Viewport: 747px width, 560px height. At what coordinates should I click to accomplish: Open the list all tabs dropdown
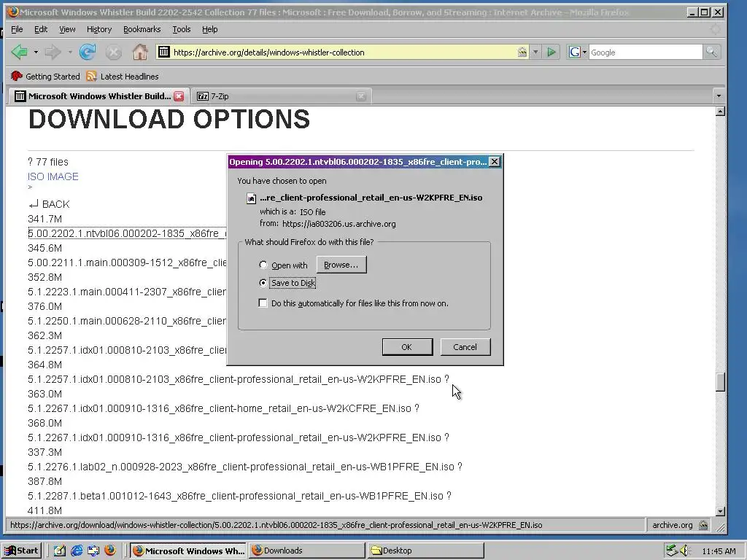[719, 96]
